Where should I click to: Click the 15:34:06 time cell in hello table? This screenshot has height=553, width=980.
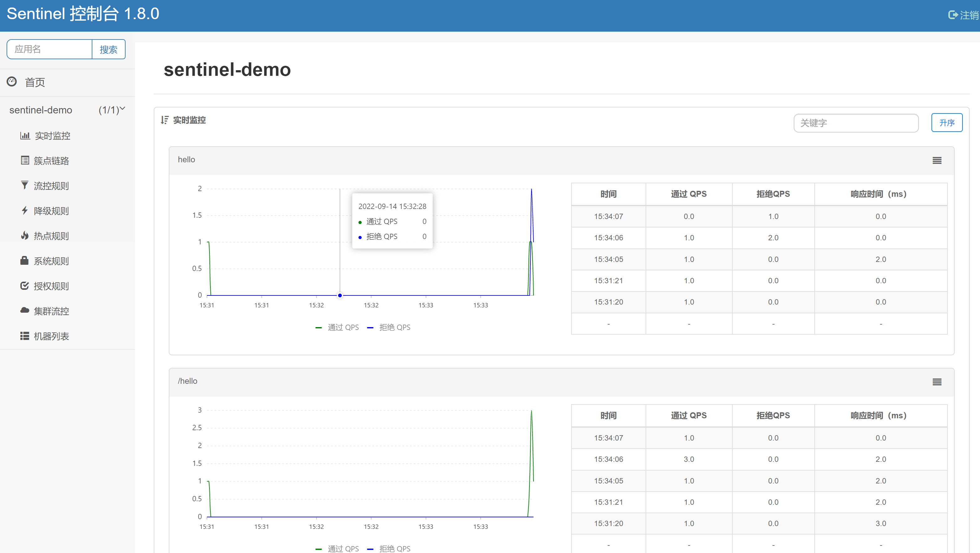608,238
